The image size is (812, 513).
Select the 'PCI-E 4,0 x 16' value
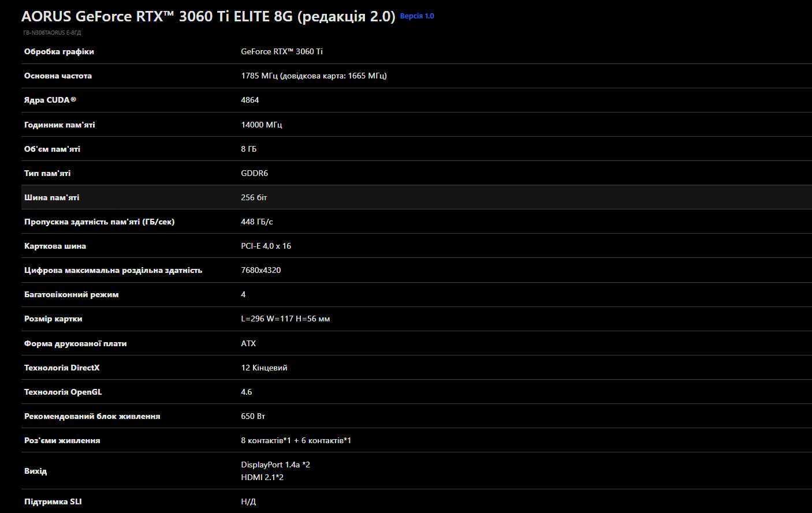266,246
